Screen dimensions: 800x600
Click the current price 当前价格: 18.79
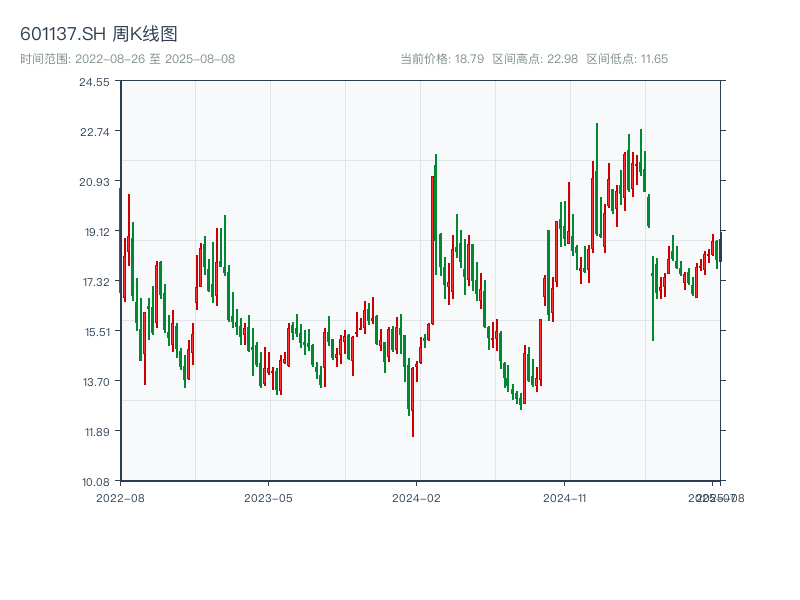tap(442, 59)
